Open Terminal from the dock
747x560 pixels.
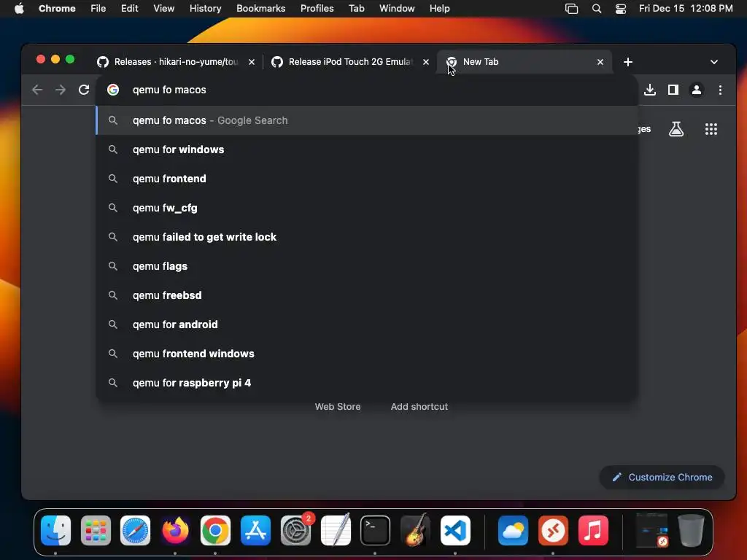tap(376, 531)
